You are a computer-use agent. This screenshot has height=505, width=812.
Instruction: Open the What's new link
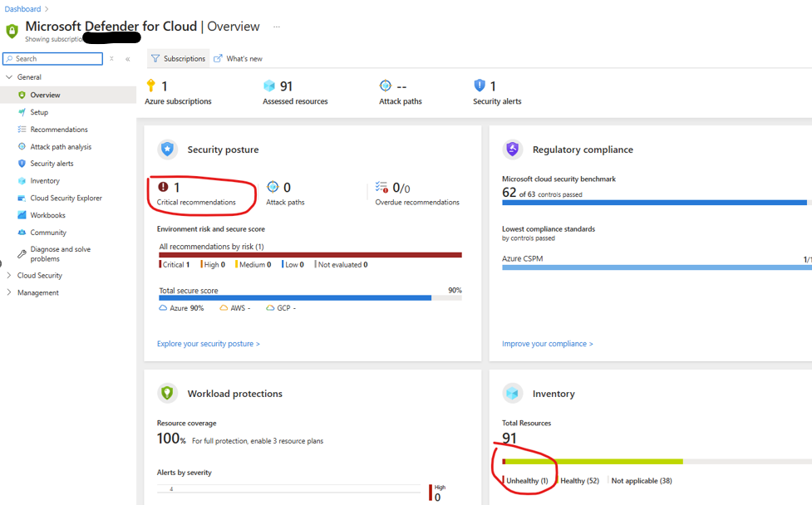click(x=239, y=58)
